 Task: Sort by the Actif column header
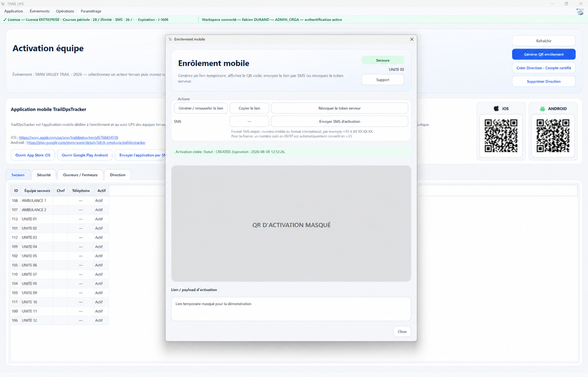(101, 191)
